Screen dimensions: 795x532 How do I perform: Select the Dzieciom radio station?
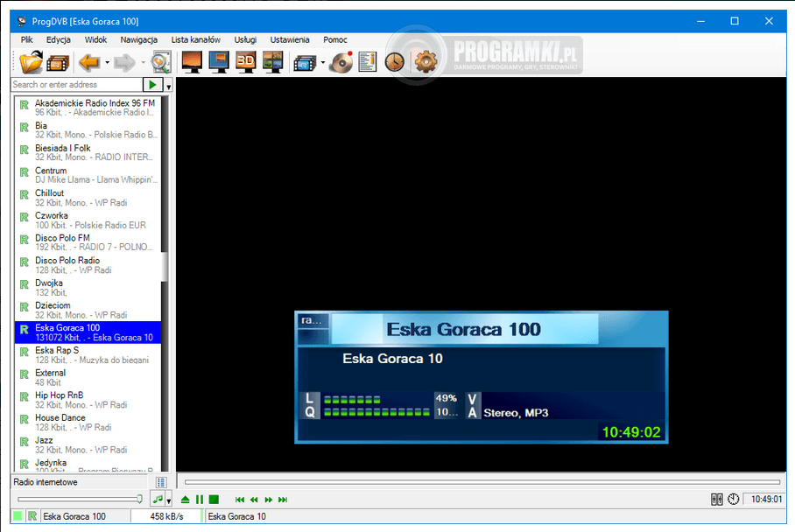point(88,310)
